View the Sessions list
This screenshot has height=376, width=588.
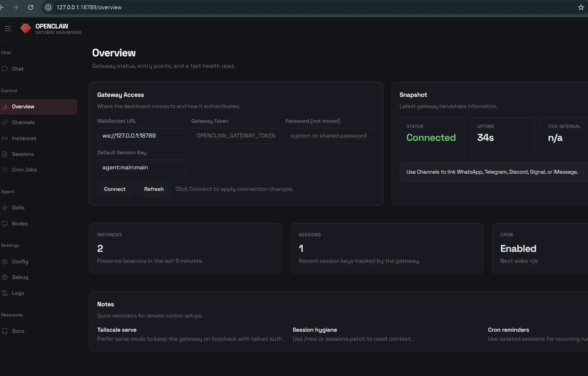[x=23, y=154]
